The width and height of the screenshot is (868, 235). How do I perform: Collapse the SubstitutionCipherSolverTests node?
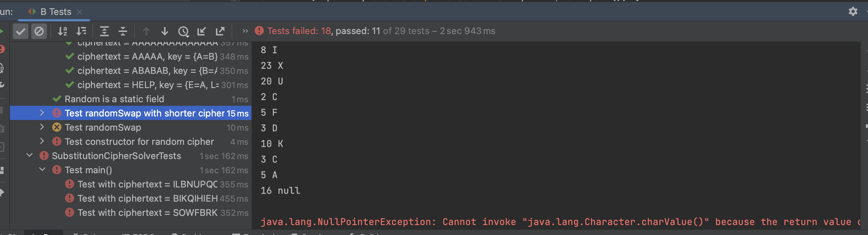click(x=29, y=155)
